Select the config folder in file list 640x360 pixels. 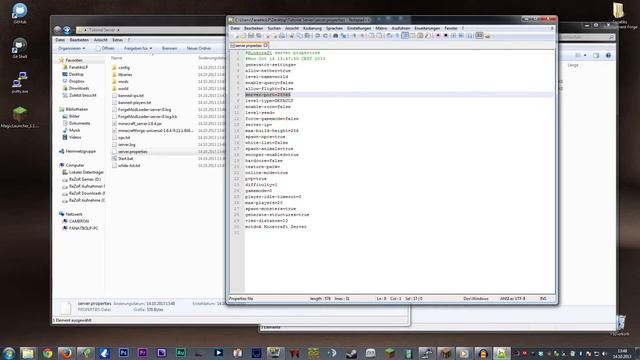tap(124, 68)
